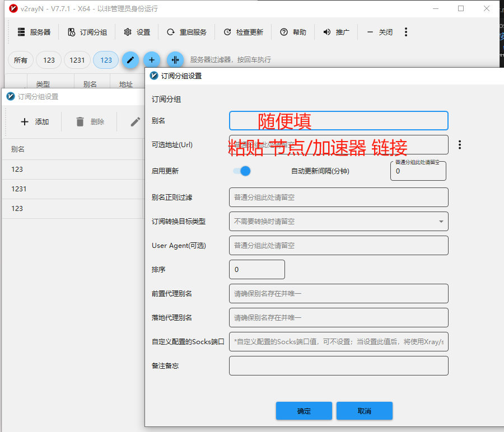
Task: Open the 设置 menu
Action: pyautogui.click(x=137, y=32)
